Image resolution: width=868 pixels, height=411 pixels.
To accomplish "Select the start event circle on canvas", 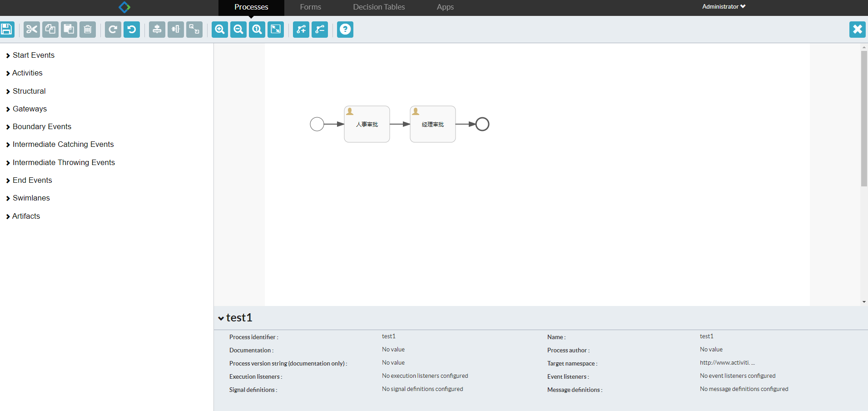I will pyautogui.click(x=317, y=124).
